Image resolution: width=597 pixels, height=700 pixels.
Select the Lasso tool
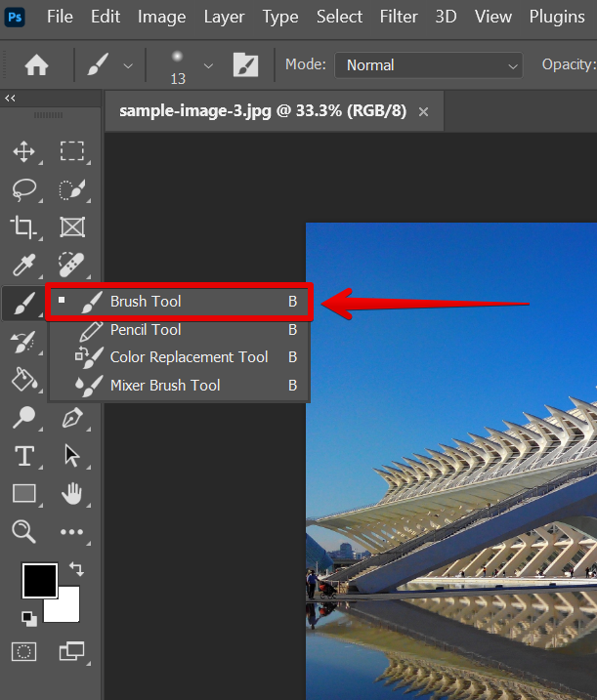pos(23,189)
